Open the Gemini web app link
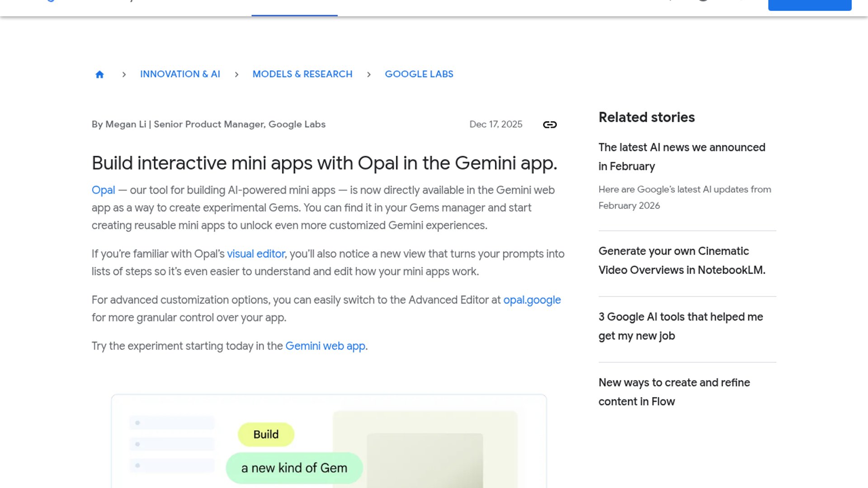The width and height of the screenshot is (868, 488). point(325,346)
